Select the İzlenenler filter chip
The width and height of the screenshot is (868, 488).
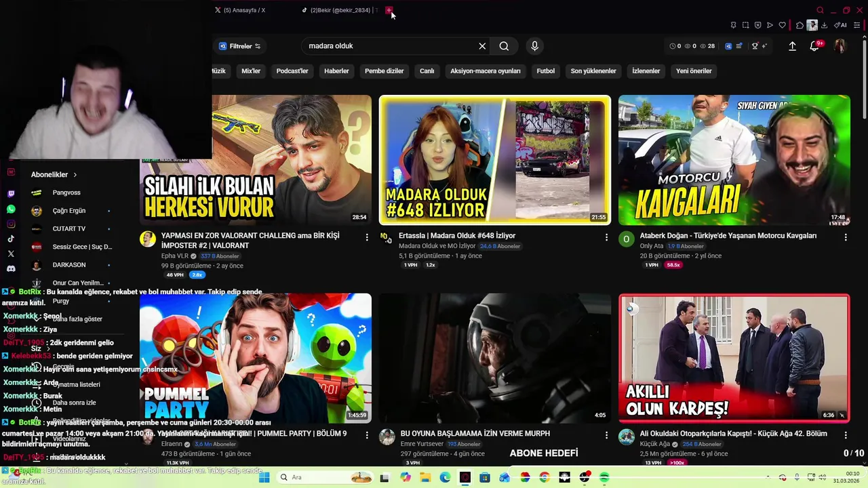(646, 71)
